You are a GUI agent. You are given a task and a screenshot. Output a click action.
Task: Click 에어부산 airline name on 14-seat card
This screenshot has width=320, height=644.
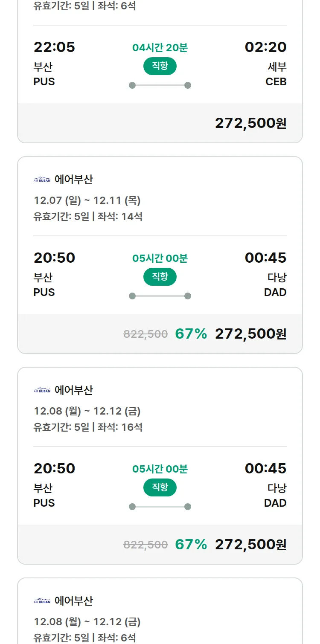[73, 180]
